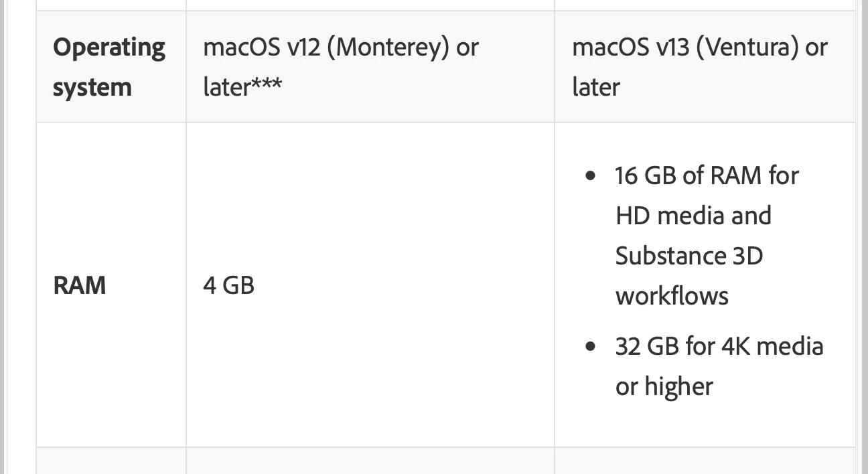Click the word system under Operating
Screen dimensions: 868x474
(x=92, y=87)
